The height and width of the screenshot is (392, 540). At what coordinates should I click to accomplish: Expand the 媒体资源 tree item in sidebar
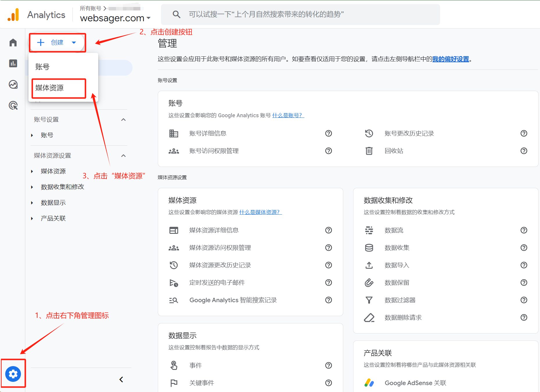[32, 171]
